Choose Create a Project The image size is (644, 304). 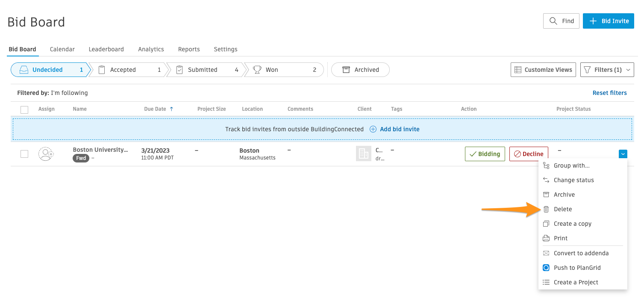coord(583,282)
